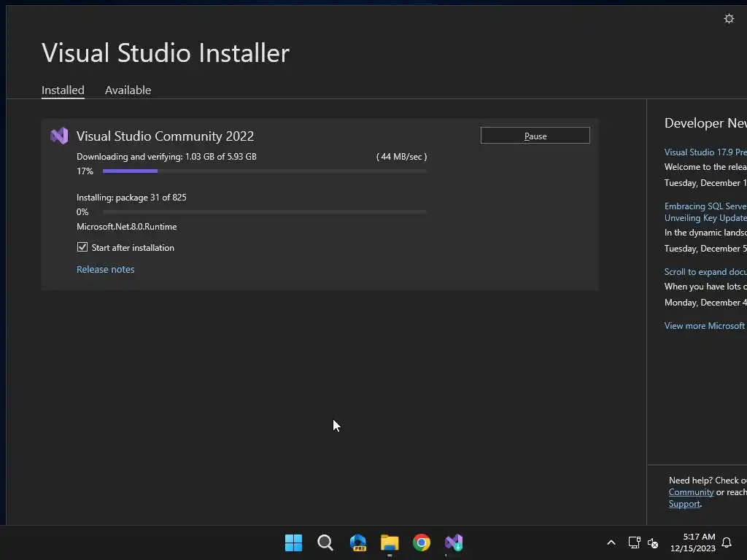This screenshot has height=560, width=747.
Task: Pause the Visual Studio installation
Action: click(x=535, y=136)
